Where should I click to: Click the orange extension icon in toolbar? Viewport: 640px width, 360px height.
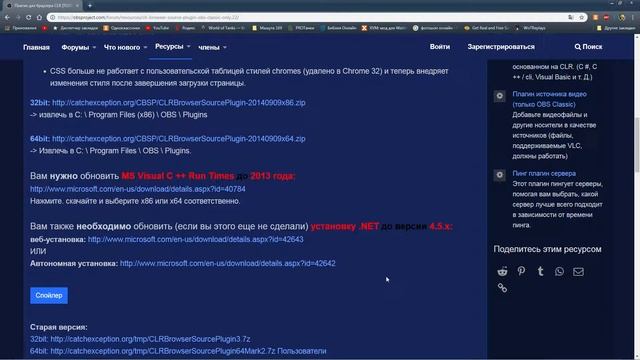(x=596, y=18)
